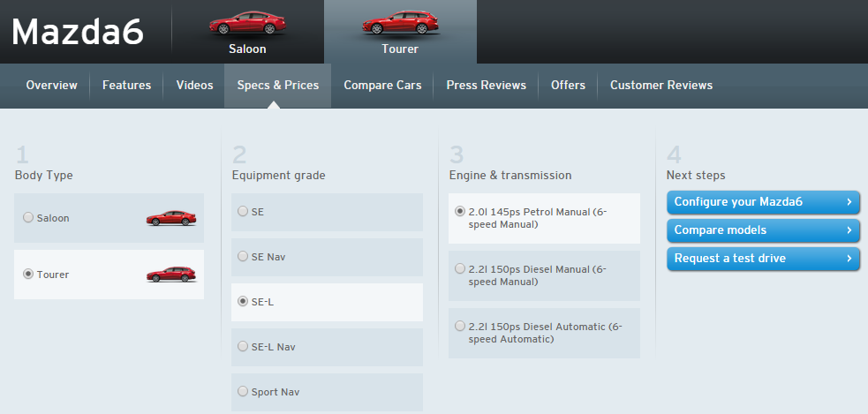The width and height of the screenshot is (868, 414).
Task: Click the 'Saloon' label under header car
Action: (x=247, y=49)
